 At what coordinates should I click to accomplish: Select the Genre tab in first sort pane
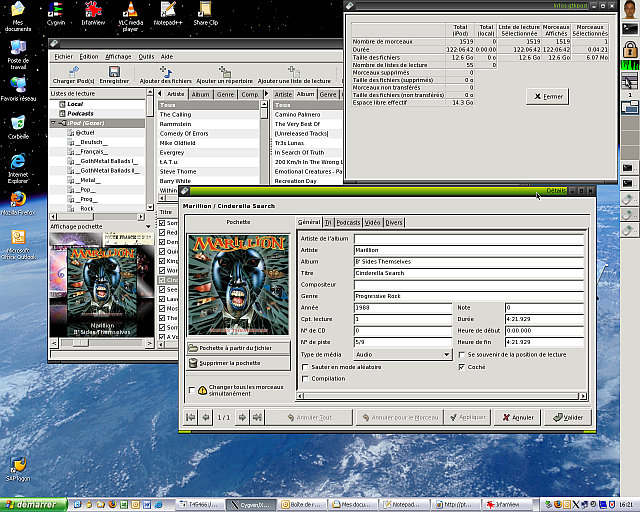click(x=225, y=94)
